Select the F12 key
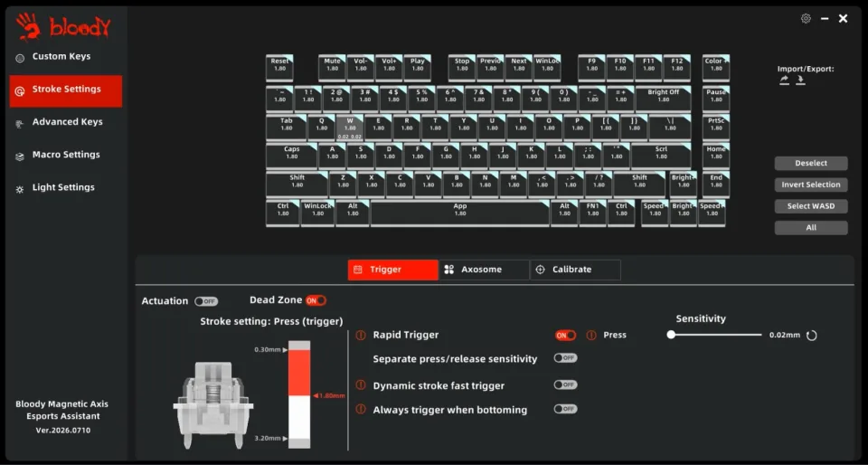This screenshot has width=868, height=465. point(677,68)
